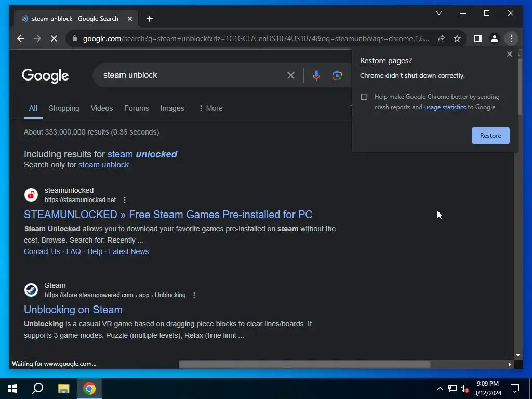Viewport: 532px width, 399px height.
Task: Click the horizontal scrollbar thumb
Action: pyautogui.click(x=304, y=364)
